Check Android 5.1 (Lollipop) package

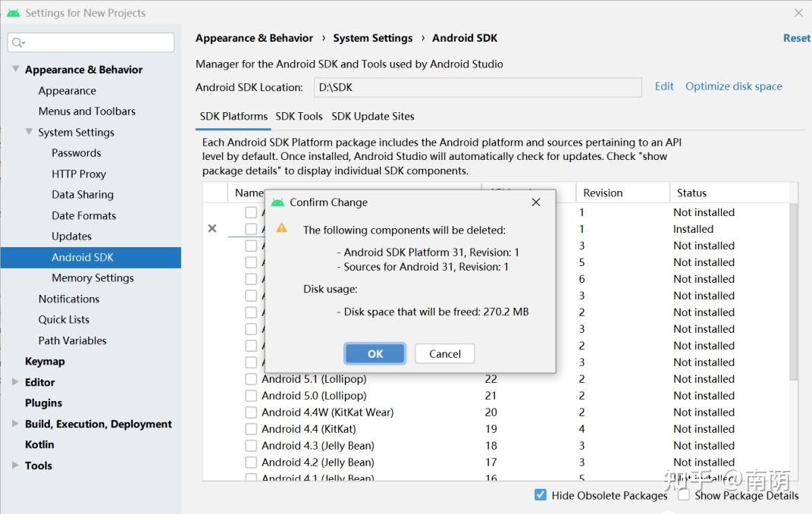[251, 379]
